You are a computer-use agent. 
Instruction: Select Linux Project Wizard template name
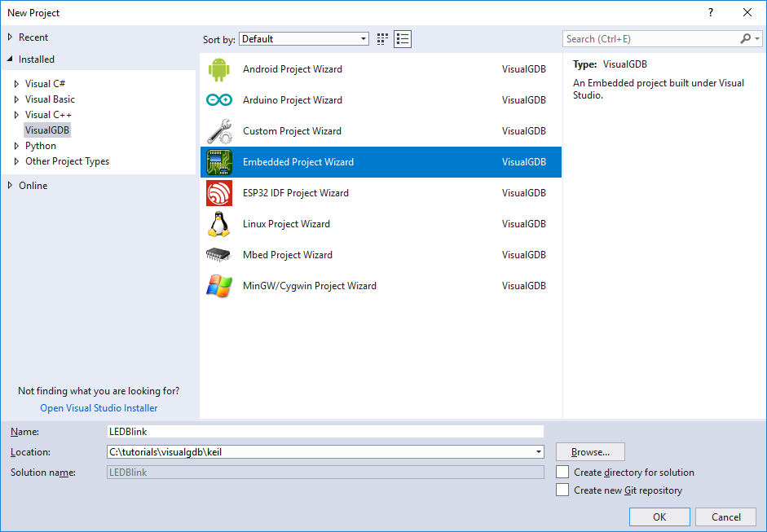287,224
